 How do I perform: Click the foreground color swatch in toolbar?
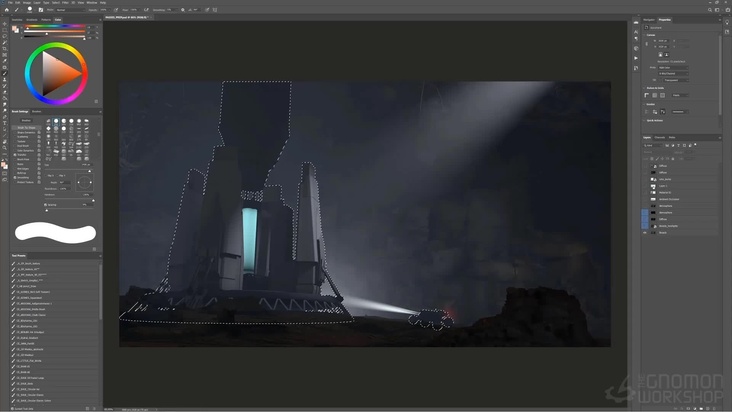pos(4,164)
